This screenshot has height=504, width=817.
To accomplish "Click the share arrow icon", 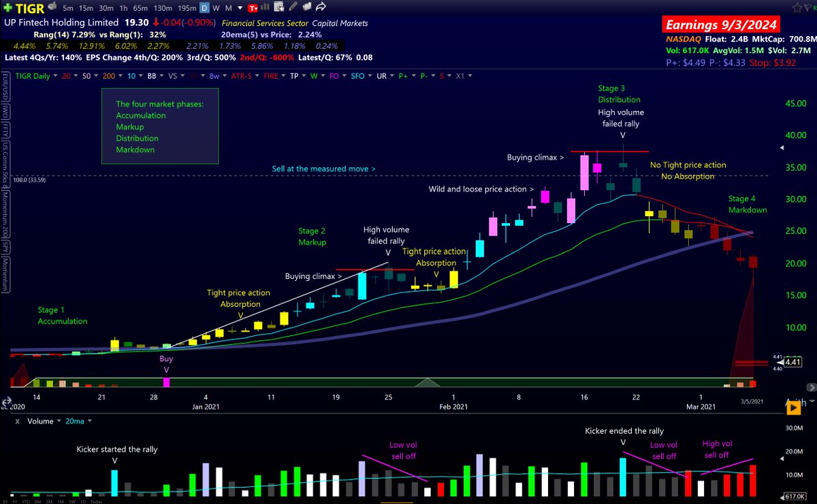I will point(321,7).
